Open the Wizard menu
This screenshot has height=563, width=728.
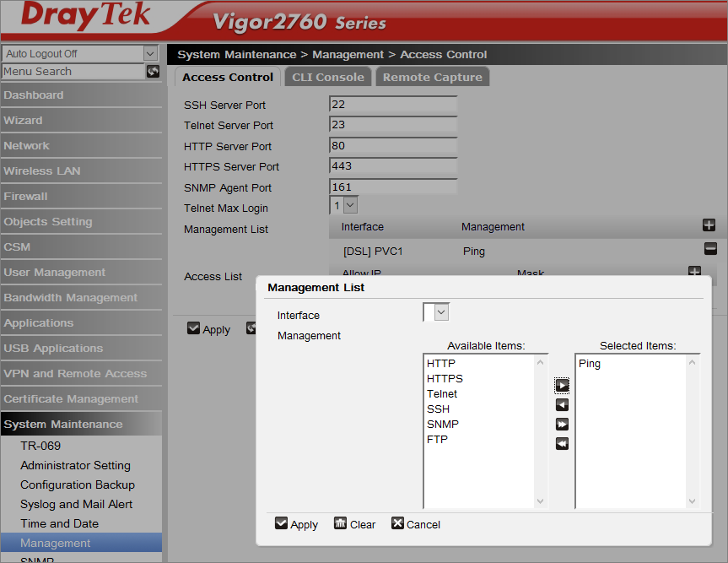pyautogui.click(x=81, y=121)
